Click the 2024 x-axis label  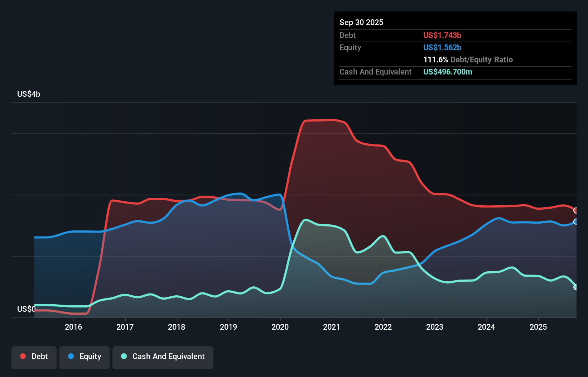tap(486, 327)
